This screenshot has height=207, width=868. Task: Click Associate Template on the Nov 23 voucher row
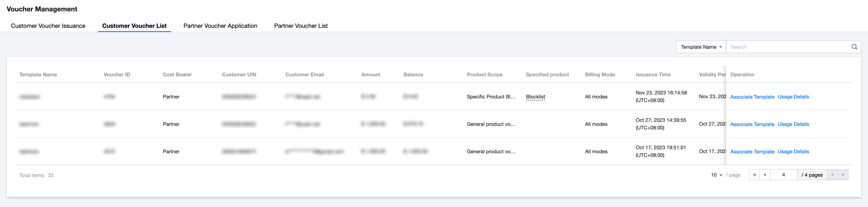click(752, 97)
